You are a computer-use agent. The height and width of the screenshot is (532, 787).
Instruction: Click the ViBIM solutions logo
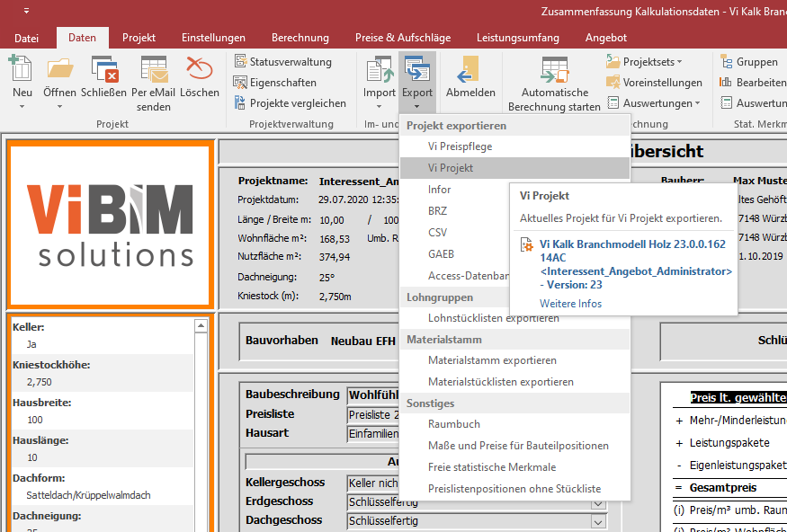pos(110,226)
